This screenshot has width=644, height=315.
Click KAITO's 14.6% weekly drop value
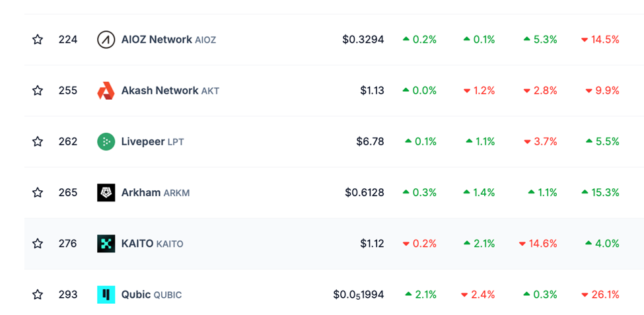(538, 244)
